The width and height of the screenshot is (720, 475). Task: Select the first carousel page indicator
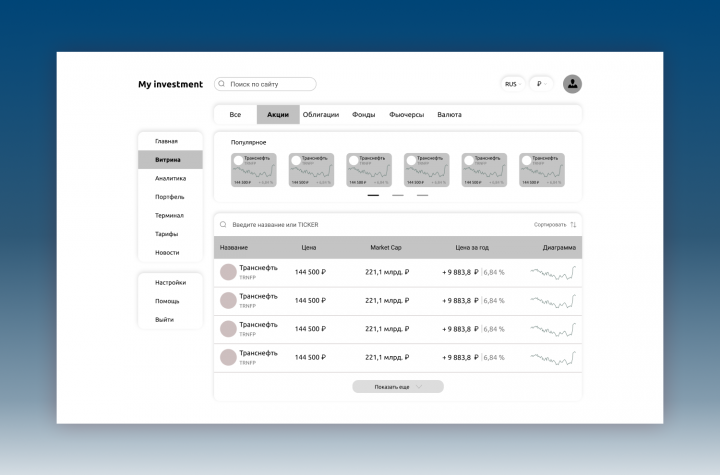(373, 195)
